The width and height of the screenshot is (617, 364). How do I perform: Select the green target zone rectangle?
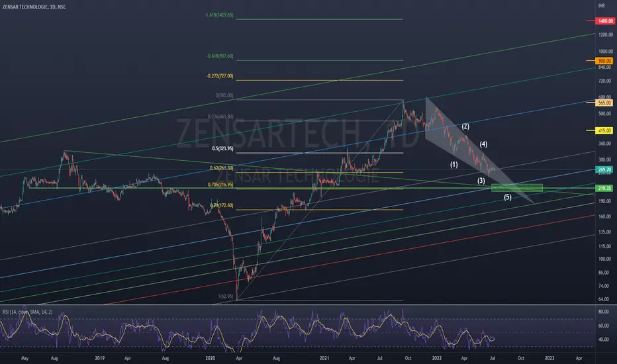coord(517,188)
